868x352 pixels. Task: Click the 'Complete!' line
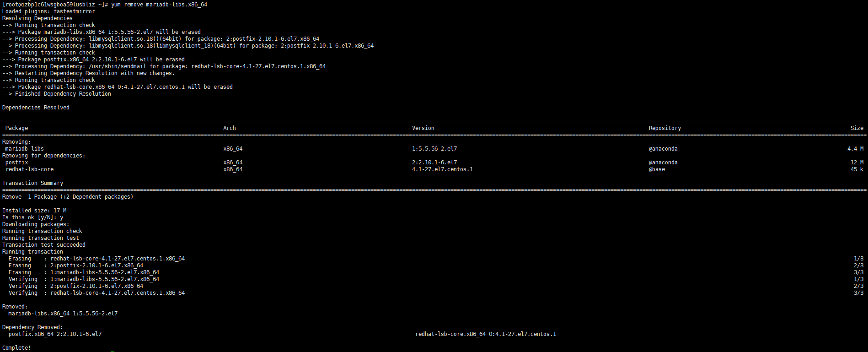[16, 348]
